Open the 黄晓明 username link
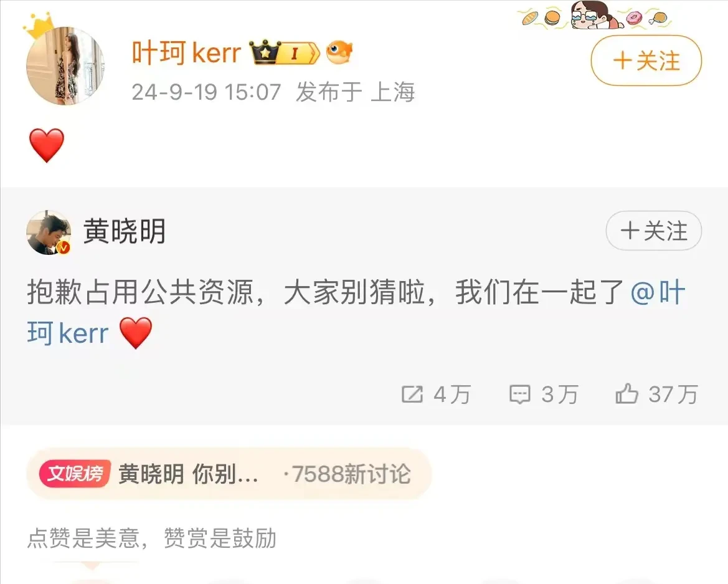Image resolution: width=728 pixels, height=584 pixels. pyautogui.click(x=125, y=231)
